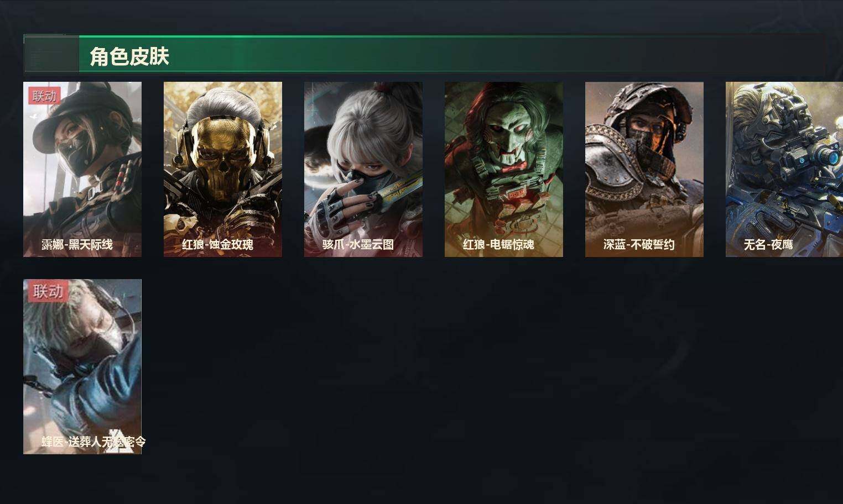
Task: Select the Jigsaw-mask 红狼 skin portrait
Action: point(504,169)
